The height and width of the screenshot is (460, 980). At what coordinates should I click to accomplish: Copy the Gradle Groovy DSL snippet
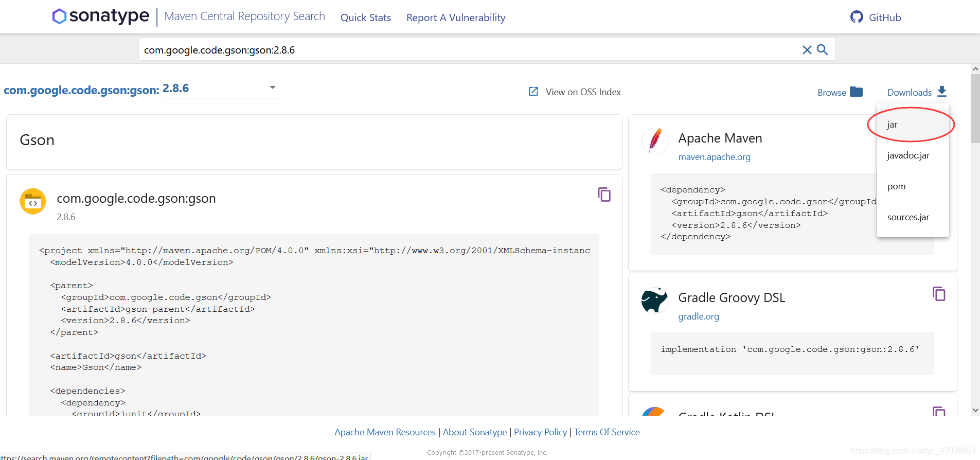click(938, 294)
